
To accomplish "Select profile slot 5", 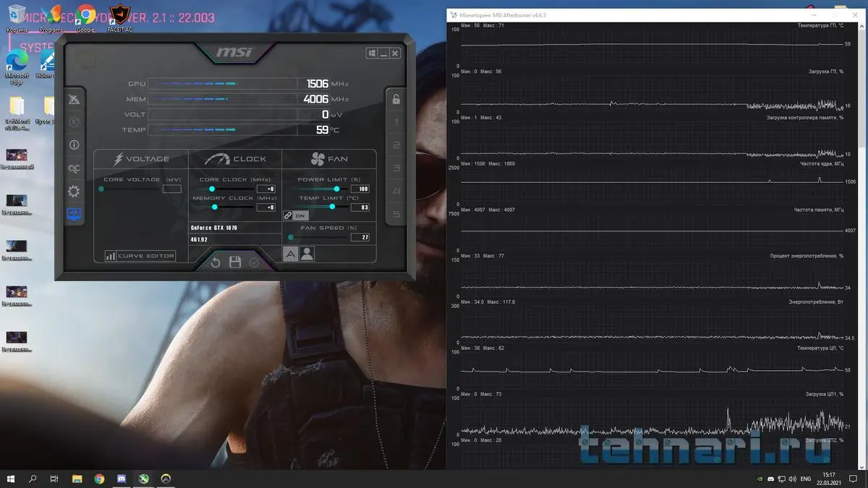I will pos(396,215).
